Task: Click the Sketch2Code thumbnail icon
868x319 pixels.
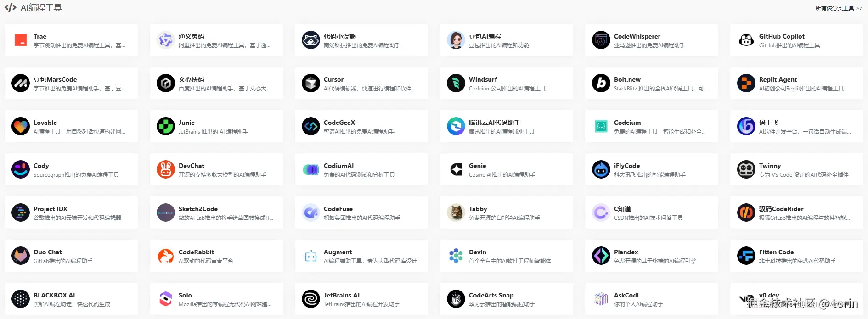Action: (x=166, y=213)
